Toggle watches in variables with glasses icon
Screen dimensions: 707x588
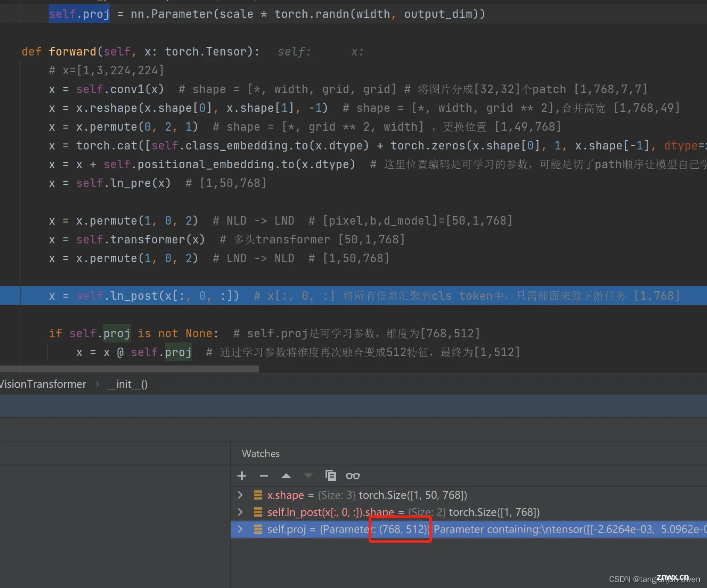353,476
